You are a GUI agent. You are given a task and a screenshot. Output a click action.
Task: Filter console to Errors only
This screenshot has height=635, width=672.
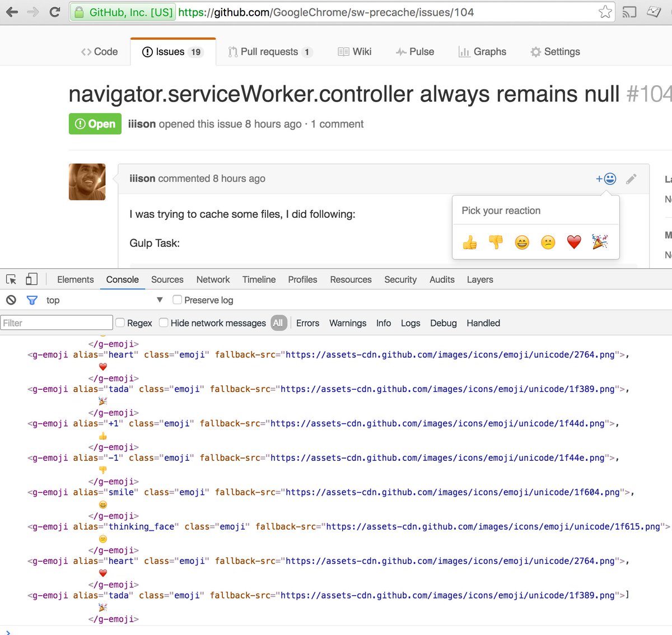coord(307,323)
